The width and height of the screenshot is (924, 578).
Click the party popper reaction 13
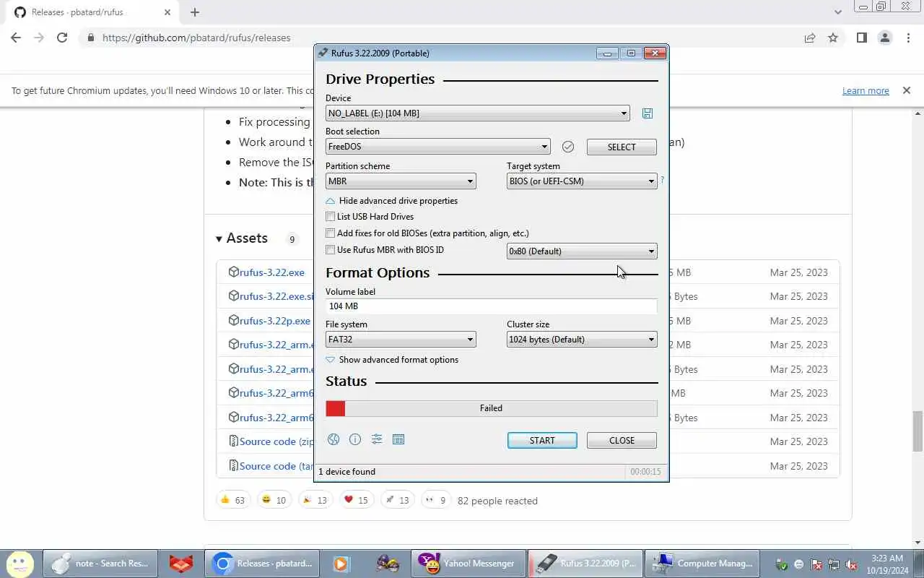315,500
